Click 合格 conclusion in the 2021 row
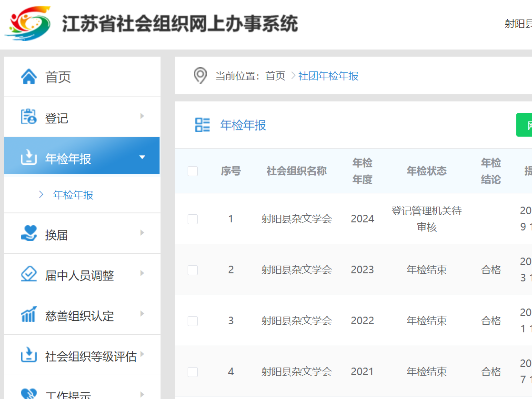This screenshot has width=532, height=399. (491, 371)
